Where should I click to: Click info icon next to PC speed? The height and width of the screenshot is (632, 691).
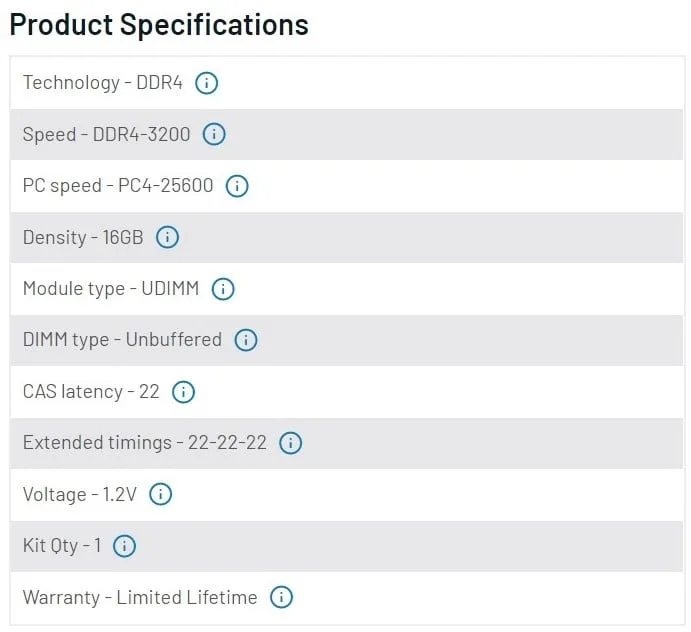click(x=237, y=186)
